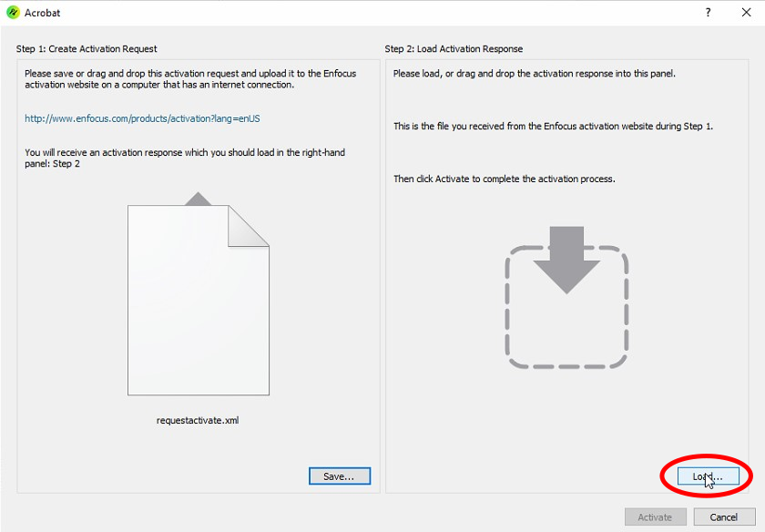Click the Acrobat window title text
Viewport: 765px width, 532px height.
click(x=43, y=14)
